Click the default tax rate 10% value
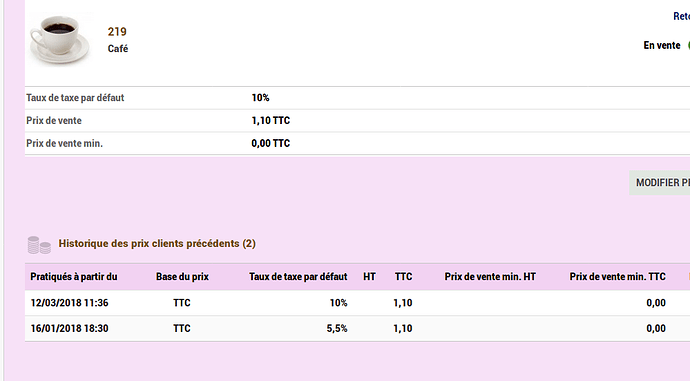The width and height of the screenshot is (690, 381). click(261, 98)
